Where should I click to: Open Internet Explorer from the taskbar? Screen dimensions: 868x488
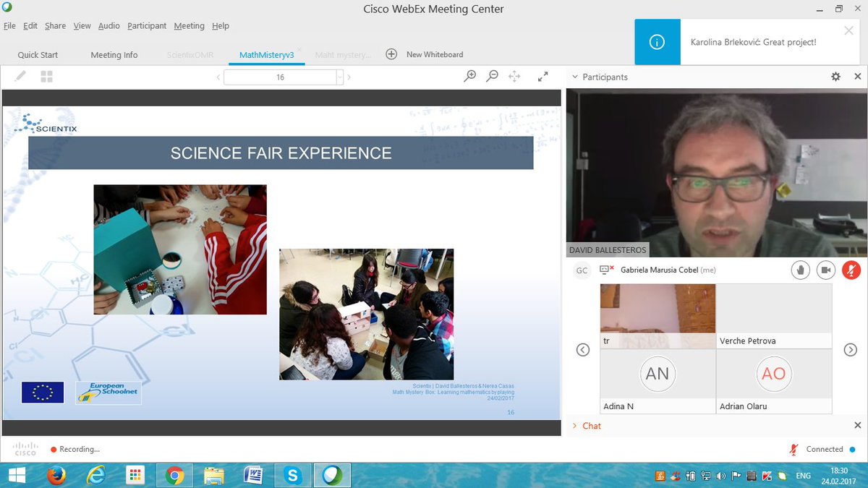tap(95, 475)
